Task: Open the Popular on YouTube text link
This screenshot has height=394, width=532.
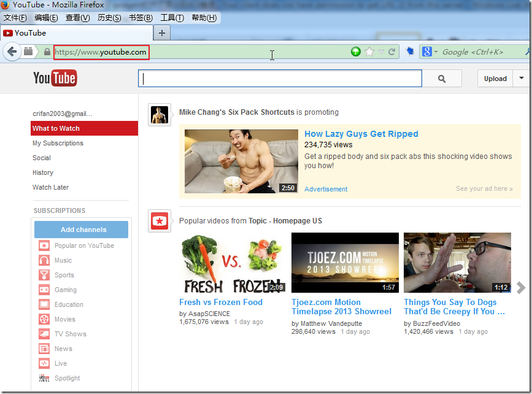Action: (84, 245)
